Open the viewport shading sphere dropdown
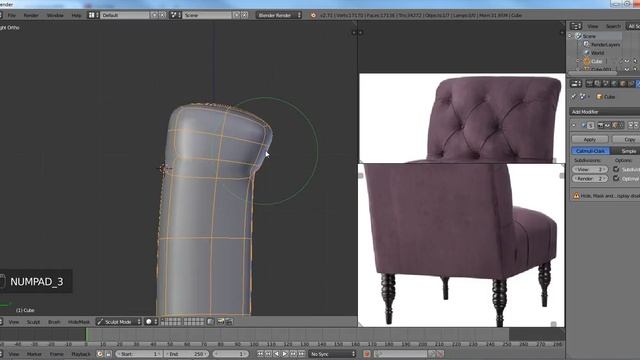The height and width of the screenshot is (360, 640). [151, 322]
